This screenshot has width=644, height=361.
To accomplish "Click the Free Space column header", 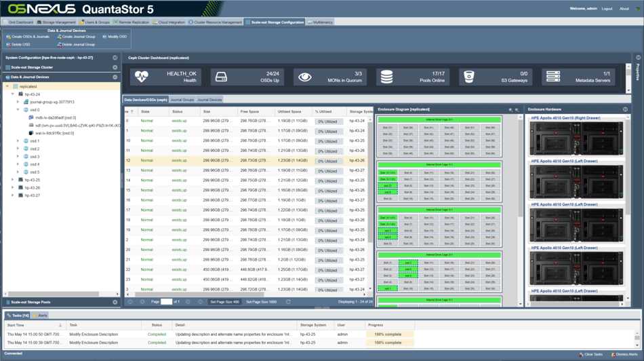I will point(256,111).
